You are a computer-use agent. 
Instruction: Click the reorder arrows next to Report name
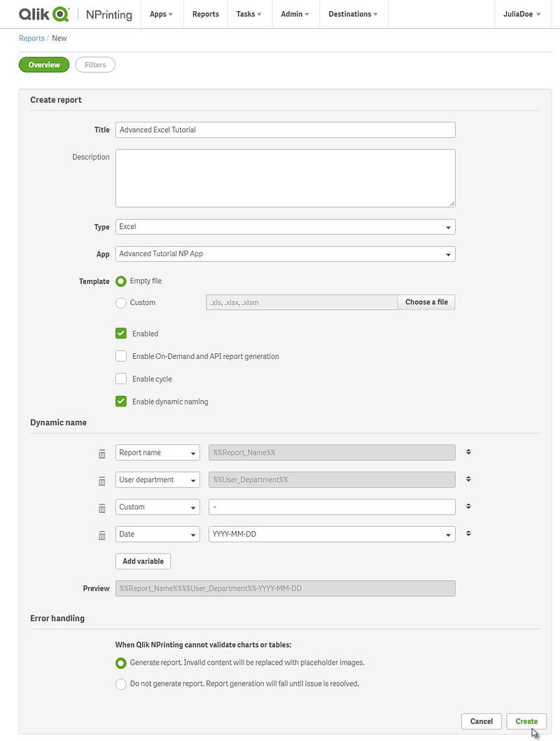[x=468, y=452]
